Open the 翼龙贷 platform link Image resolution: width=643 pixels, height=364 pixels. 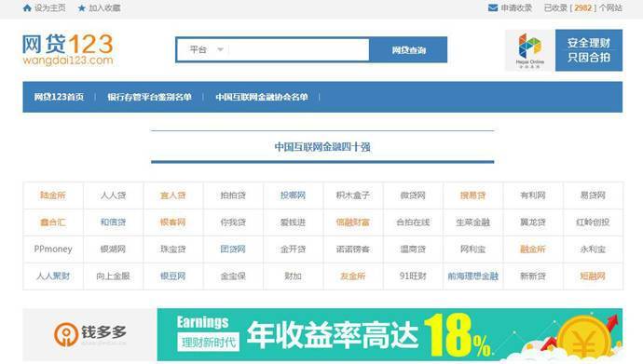click(533, 222)
